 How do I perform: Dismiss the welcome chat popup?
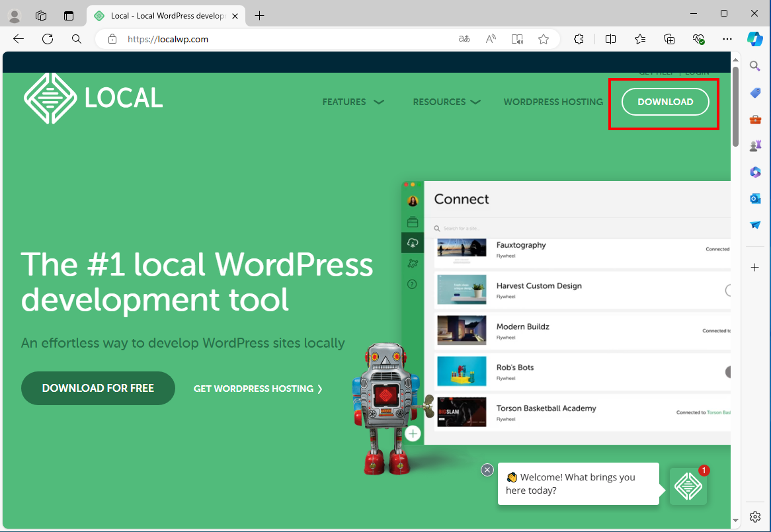click(x=487, y=470)
